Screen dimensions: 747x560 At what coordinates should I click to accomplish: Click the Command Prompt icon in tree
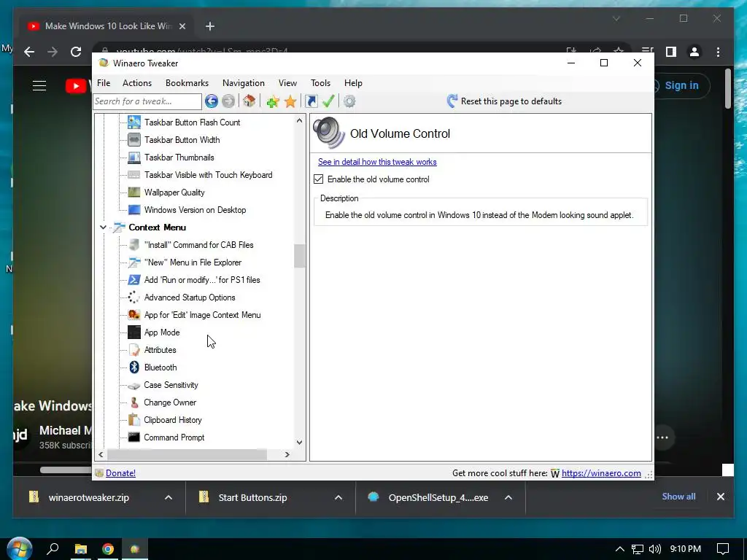134,437
